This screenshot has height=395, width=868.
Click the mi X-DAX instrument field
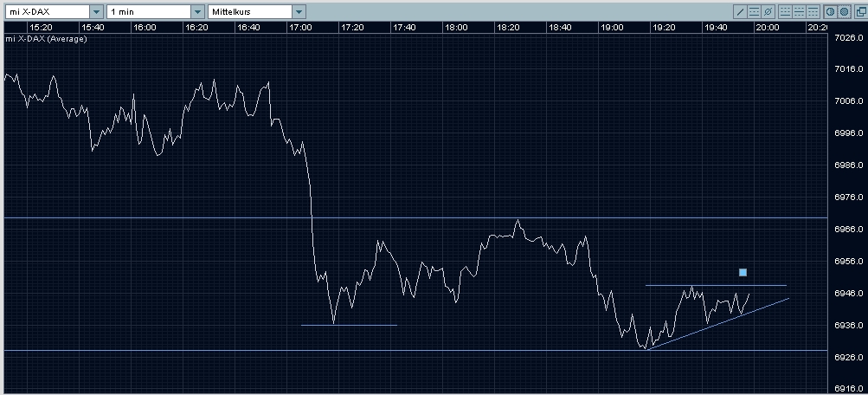[x=47, y=11]
